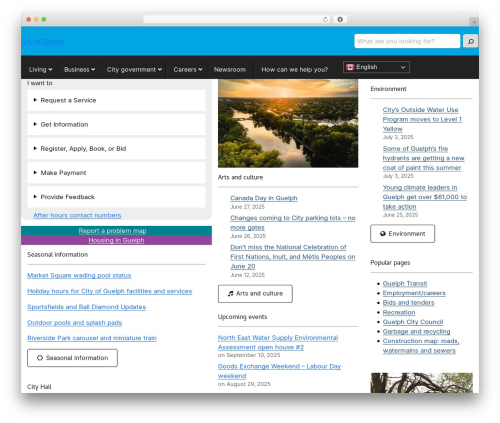The height and width of the screenshot is (423, 500).
Task: Open Market Square wading pool status
Action: click(79, 275)
